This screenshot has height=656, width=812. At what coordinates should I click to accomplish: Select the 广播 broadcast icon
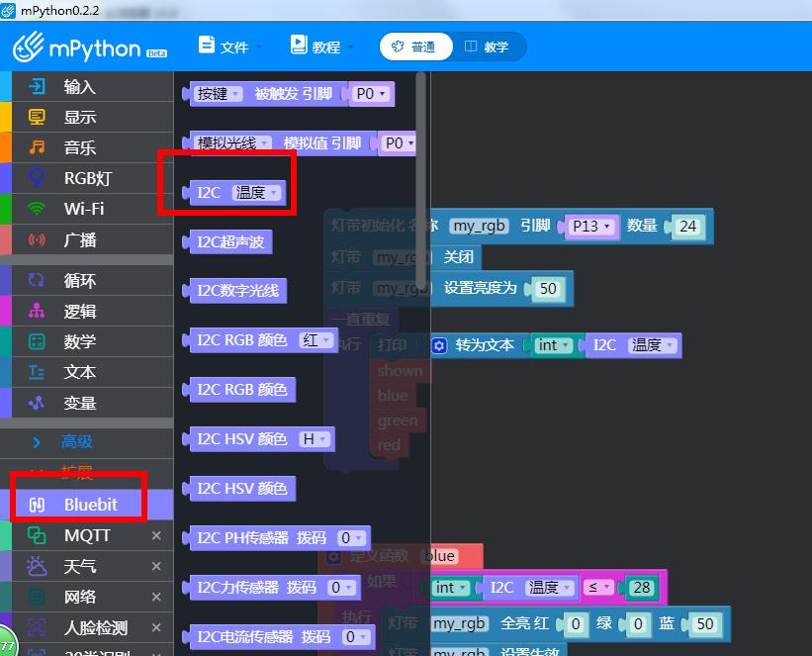pos(37,239)
